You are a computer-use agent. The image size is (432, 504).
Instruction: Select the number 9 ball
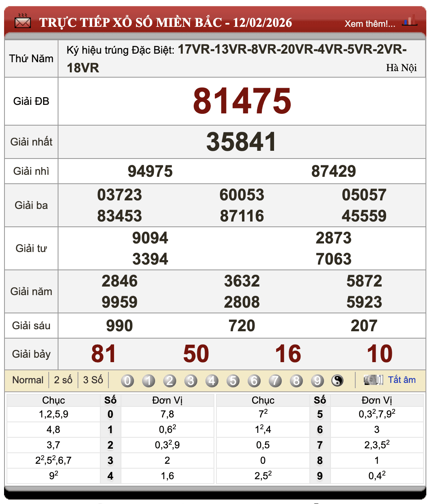pyautogui.click(x=318, y=380)
